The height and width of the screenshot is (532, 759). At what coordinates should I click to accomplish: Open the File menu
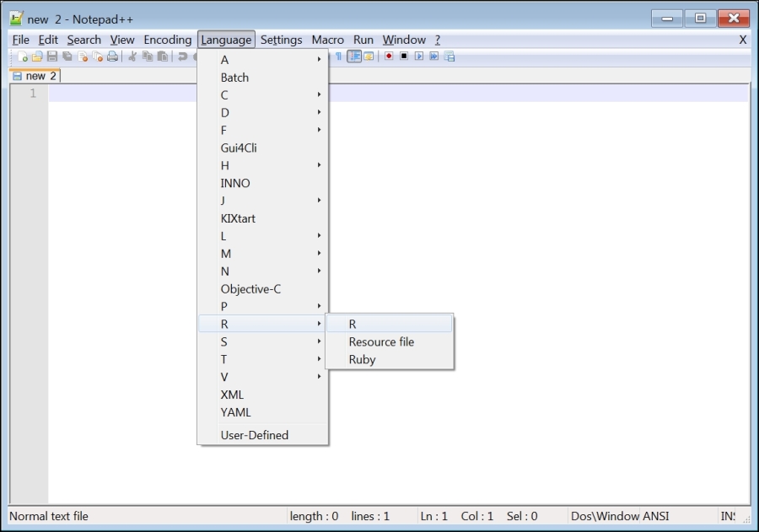coord(21,40)
